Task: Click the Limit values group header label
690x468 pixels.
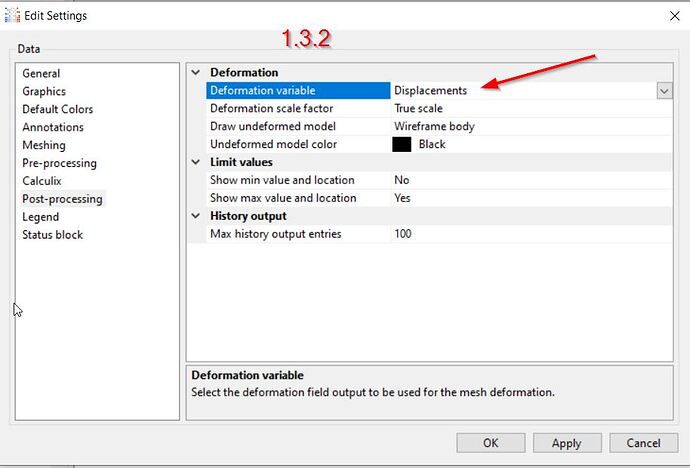Action: 241,162
